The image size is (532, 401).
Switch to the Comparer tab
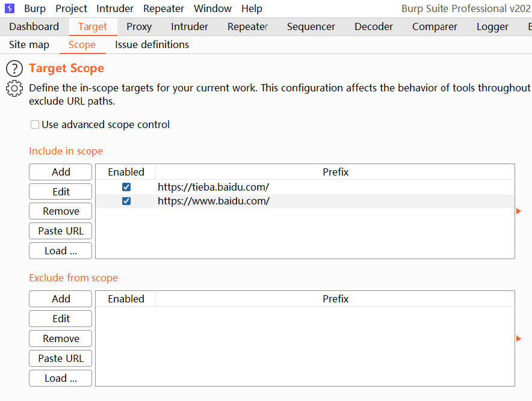[435, 26]
